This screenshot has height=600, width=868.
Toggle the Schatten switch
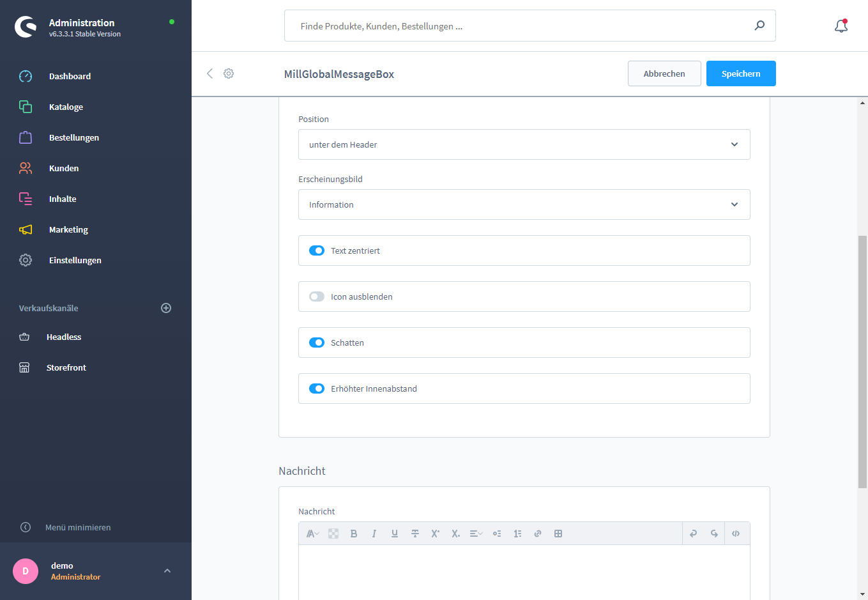tap(317, 342)
